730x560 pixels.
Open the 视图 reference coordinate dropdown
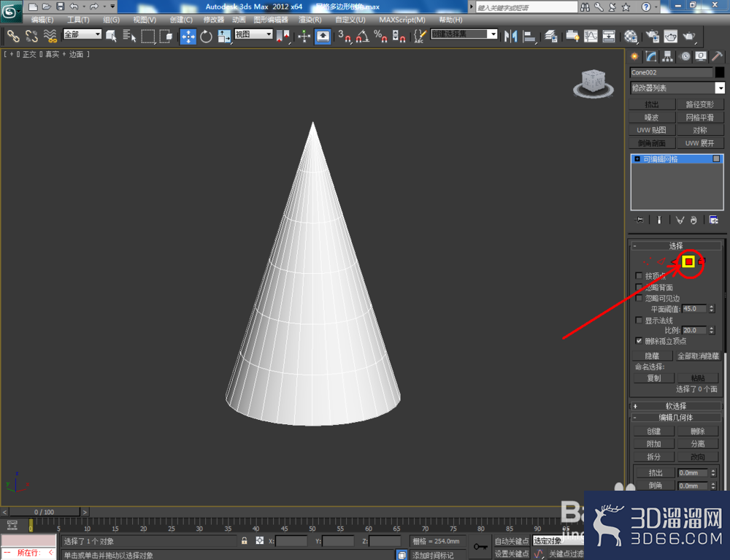[x=253, y=34]
